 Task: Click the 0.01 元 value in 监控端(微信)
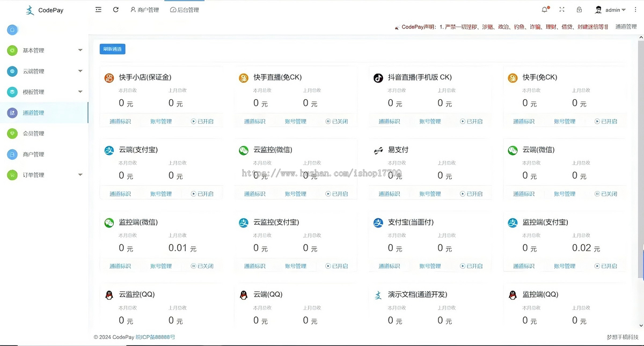[182, 248]
